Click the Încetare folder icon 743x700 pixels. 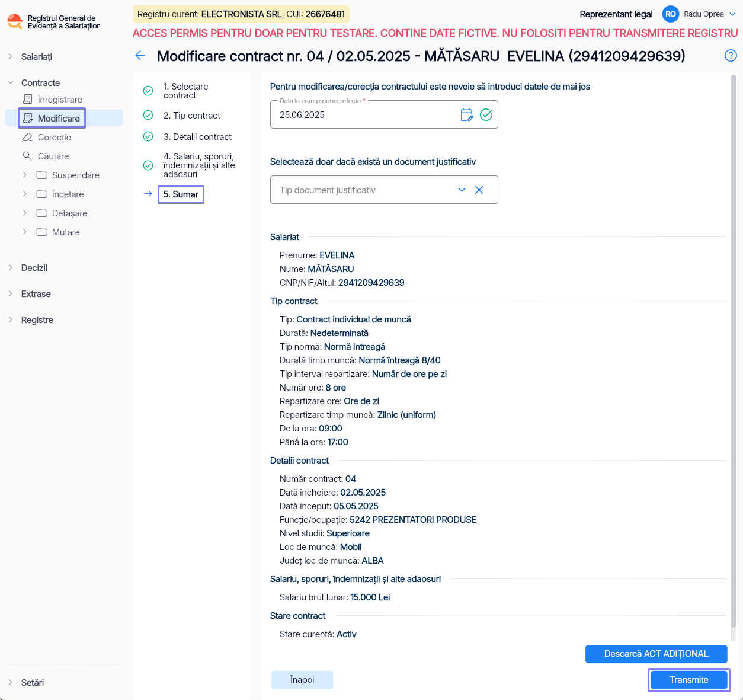point(41,194)
